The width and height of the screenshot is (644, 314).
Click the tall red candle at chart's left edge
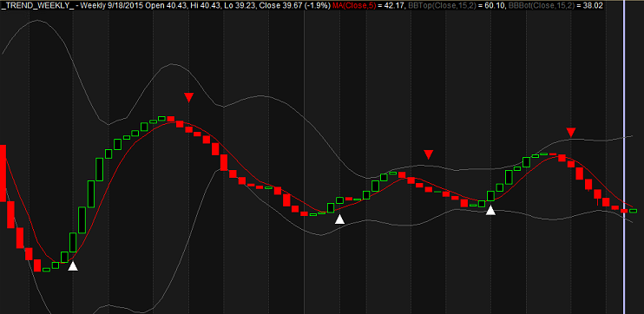click(x=3, y=173)
